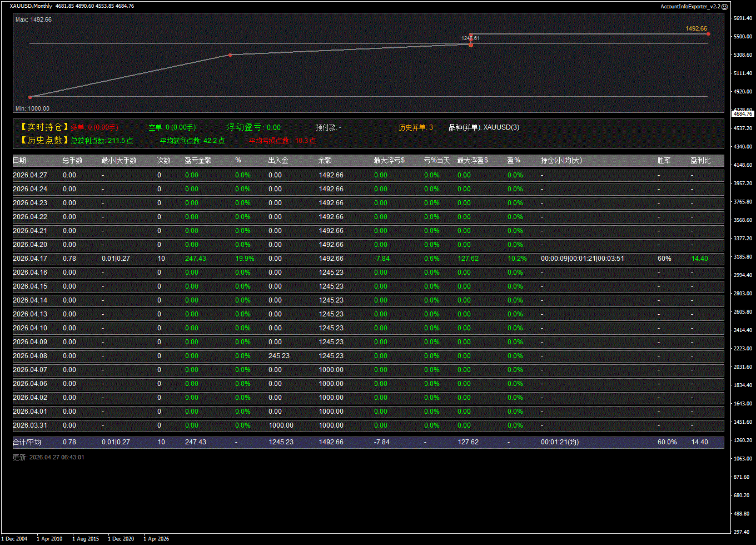
Task: Click the 胜率 column header
Action: click(664, 161)
